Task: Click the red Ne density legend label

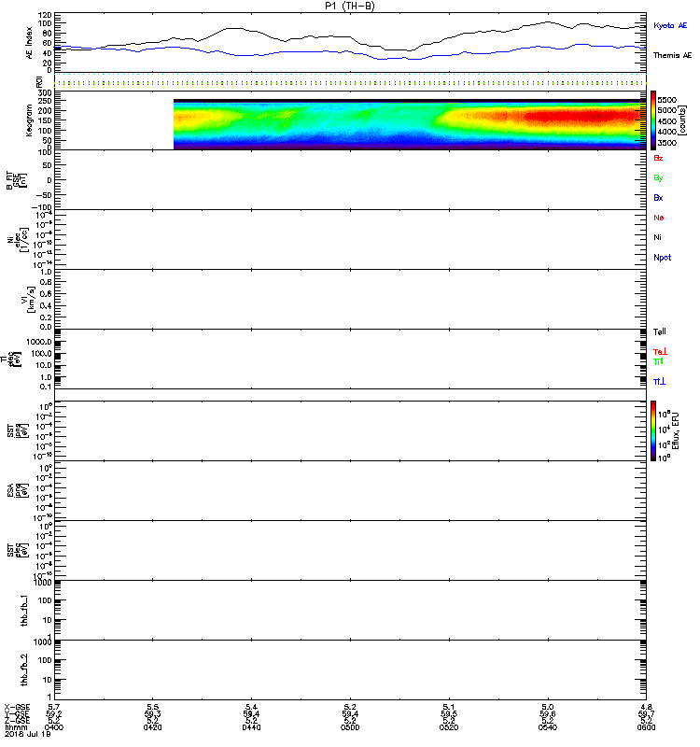Action: (x=658, y=218)
